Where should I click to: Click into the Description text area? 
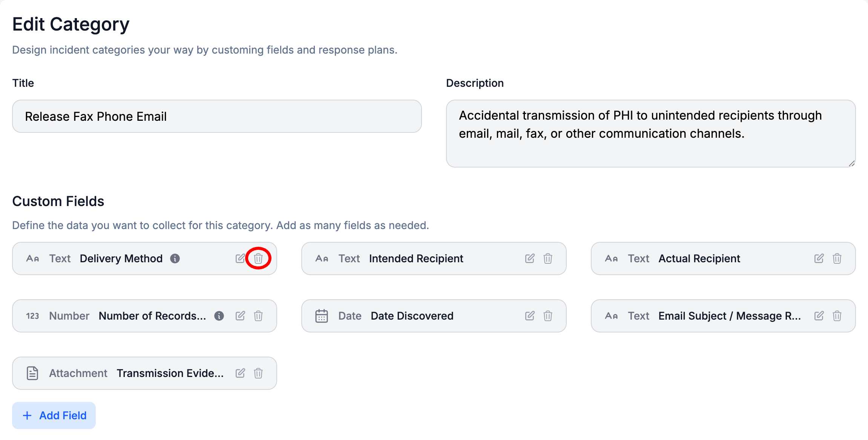point(650,133)
